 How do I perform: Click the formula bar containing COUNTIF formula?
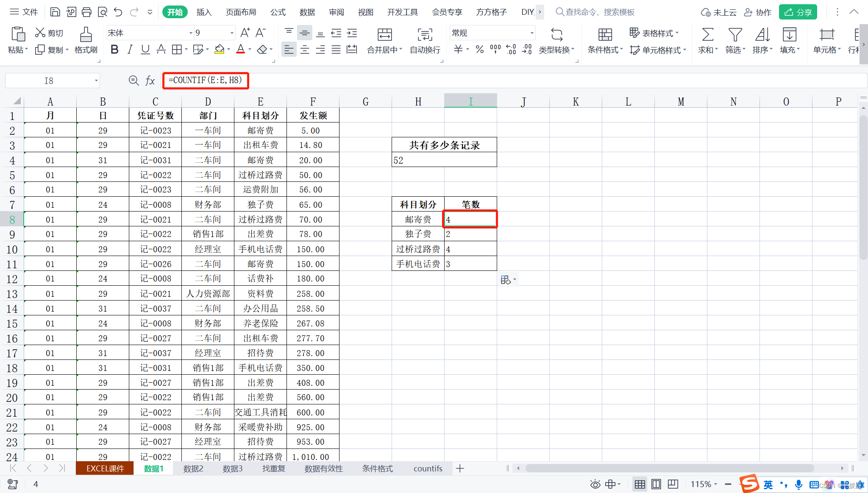(206, 80)
